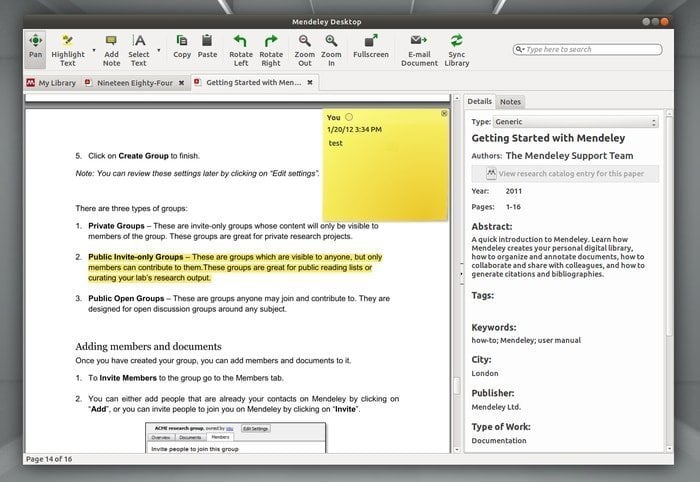Select the Pan tool
The width and height of the screenshot is (700, 482).
point(35,49)
